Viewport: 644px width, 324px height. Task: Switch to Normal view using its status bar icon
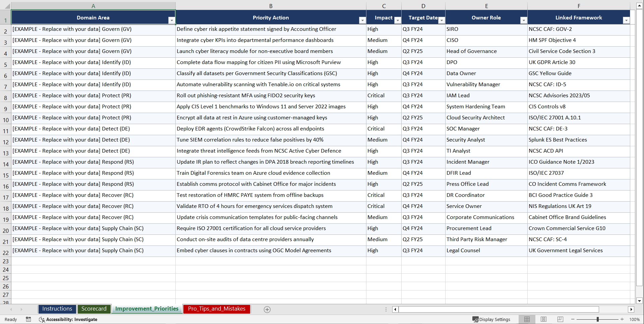coord(527,319)
